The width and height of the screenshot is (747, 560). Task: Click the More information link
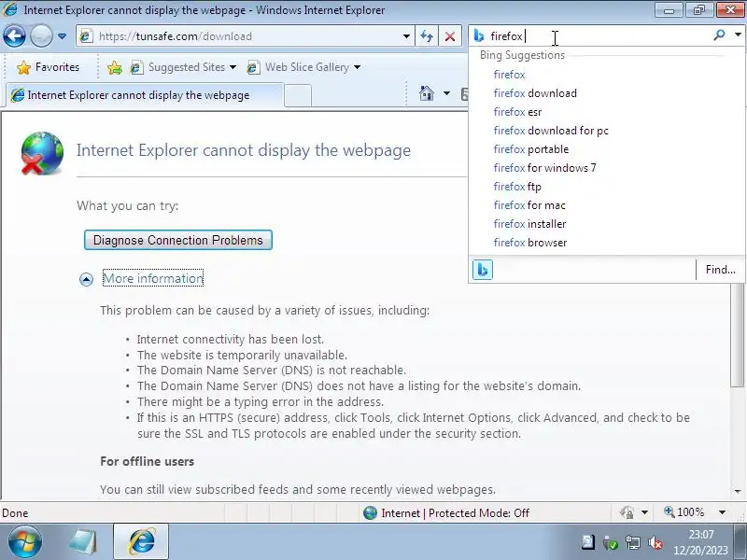coord(153,278)
